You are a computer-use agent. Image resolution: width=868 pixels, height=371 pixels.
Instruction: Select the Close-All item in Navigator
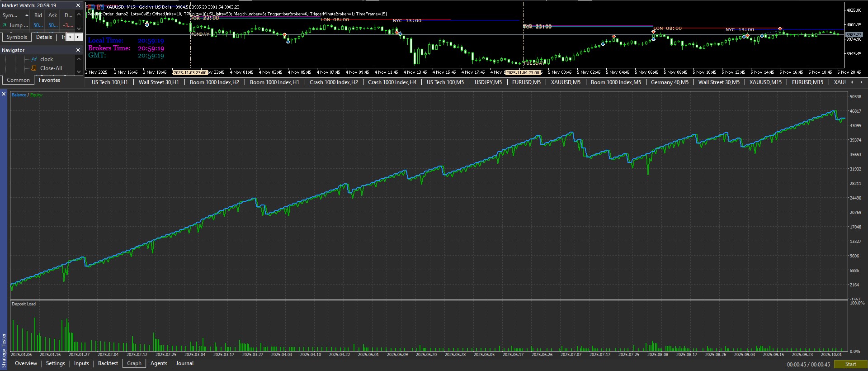pos(51,68)
